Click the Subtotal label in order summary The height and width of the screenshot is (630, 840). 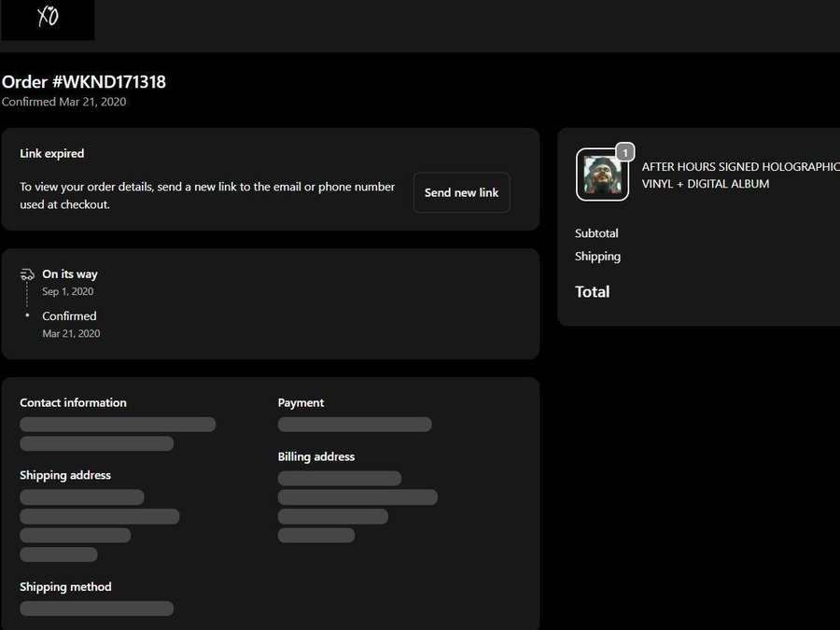coord(596,233)
